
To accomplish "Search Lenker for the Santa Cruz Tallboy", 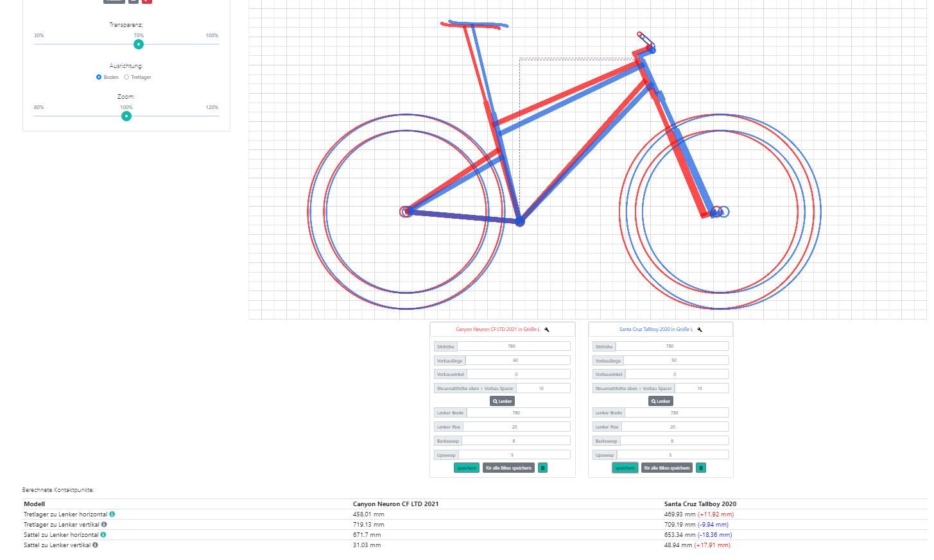I will [x=661, y=402].
